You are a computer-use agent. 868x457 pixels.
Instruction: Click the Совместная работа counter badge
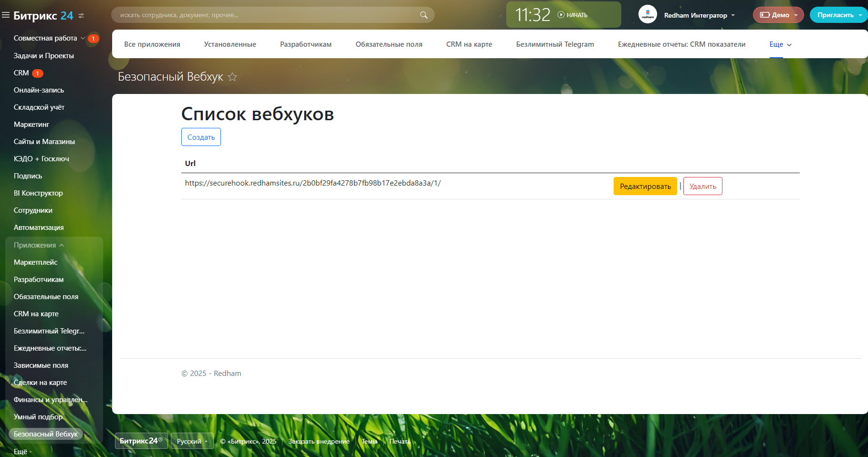pos(94,39)
